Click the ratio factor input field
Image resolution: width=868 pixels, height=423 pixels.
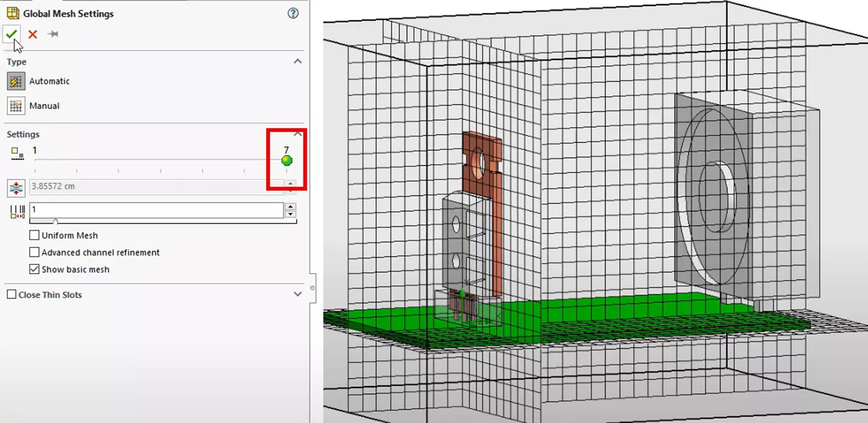tap(156, 209)
